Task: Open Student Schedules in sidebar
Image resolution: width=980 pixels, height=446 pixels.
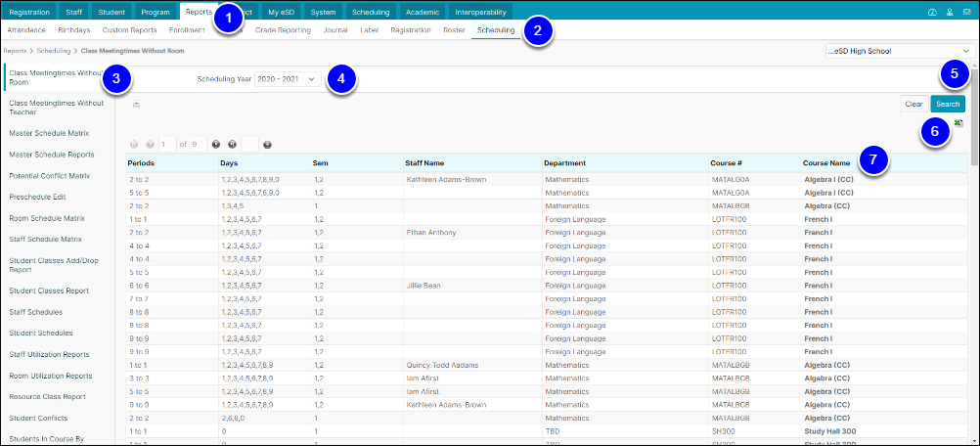Action: pos(41,333)
